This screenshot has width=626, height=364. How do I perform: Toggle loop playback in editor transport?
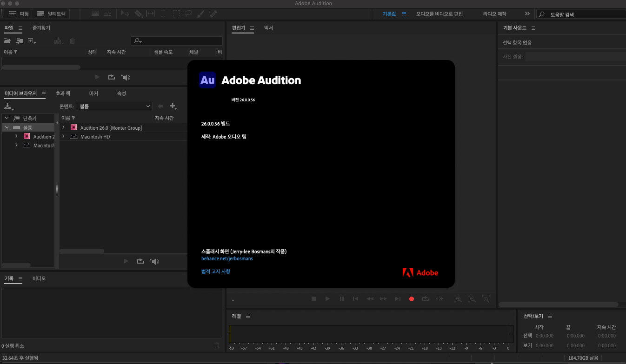coord(425,299)
